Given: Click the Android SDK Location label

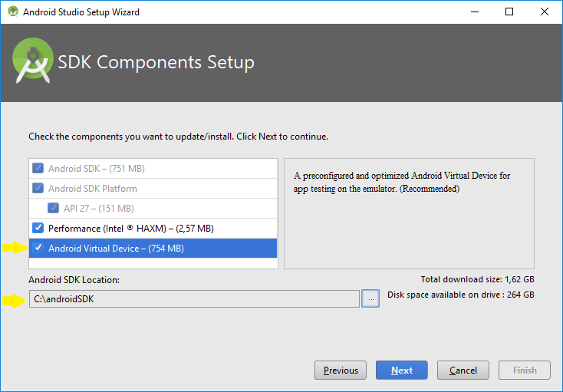Looking at the screenshot, I should [74, 280].
